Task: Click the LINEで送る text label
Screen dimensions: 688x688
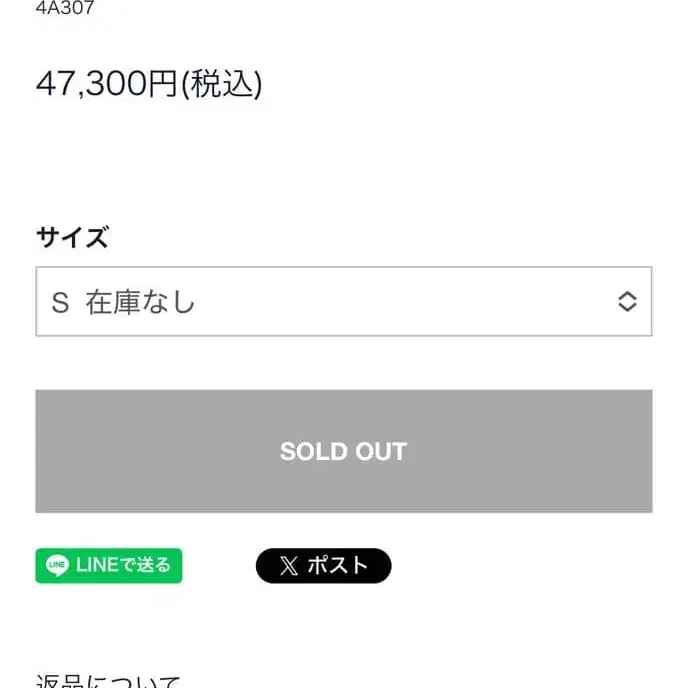Action: 123,566
